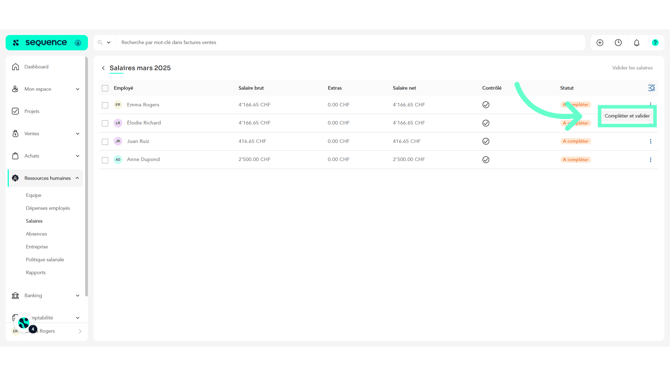Click the controlled check icon for Élodie Richard
The width and height of the screenshot is (670, 376).
(x=486, y=123)
